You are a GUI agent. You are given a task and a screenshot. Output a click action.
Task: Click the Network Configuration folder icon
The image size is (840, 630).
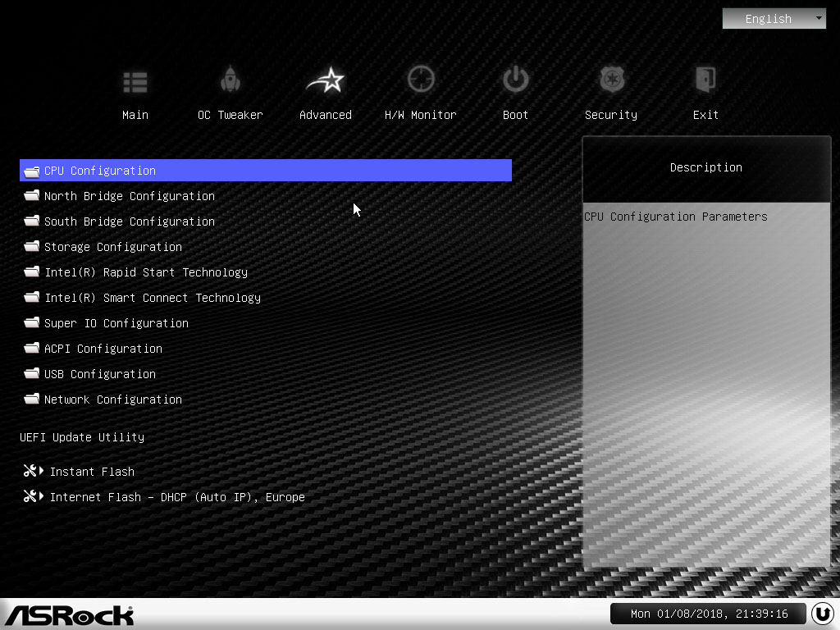click(32, 399)
